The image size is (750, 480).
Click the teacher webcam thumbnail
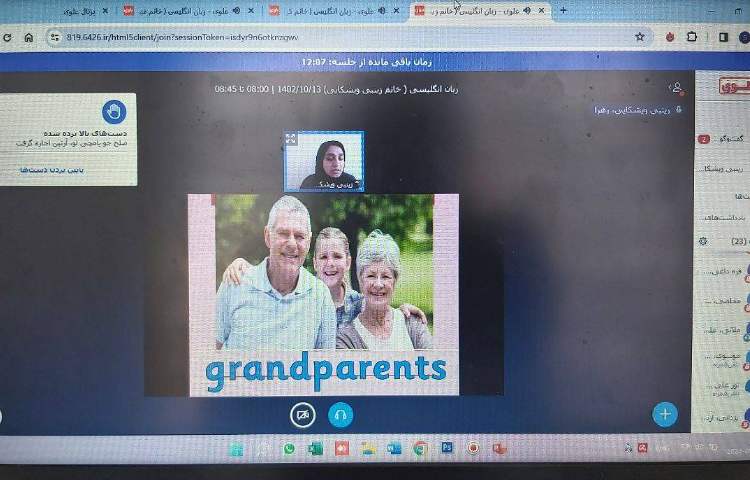point(324,162)
